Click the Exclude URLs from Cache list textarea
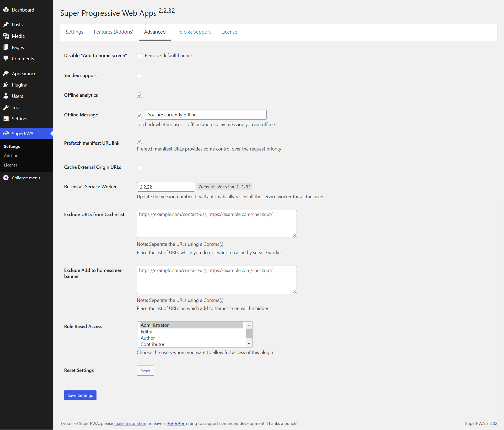 217,224
